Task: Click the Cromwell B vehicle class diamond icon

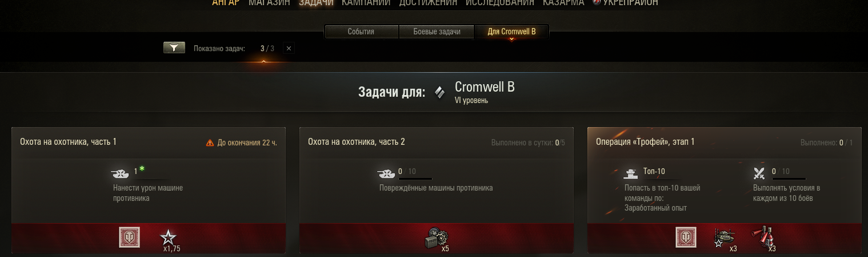Action: click(439, 92)
